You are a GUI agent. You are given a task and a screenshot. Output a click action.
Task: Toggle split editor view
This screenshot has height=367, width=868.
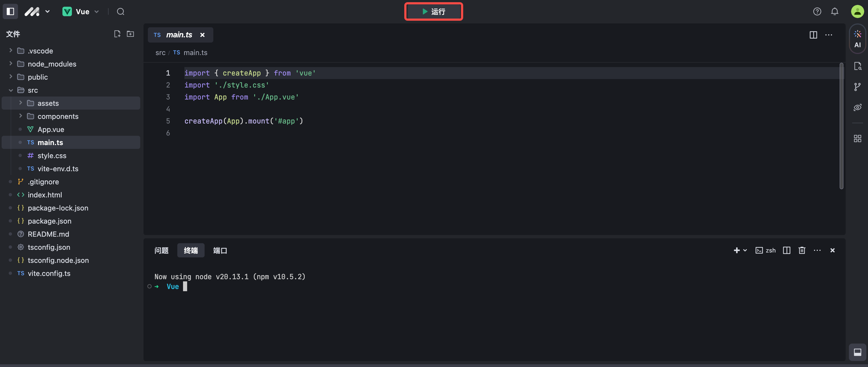pyautogui.click(x=813, y=35)
